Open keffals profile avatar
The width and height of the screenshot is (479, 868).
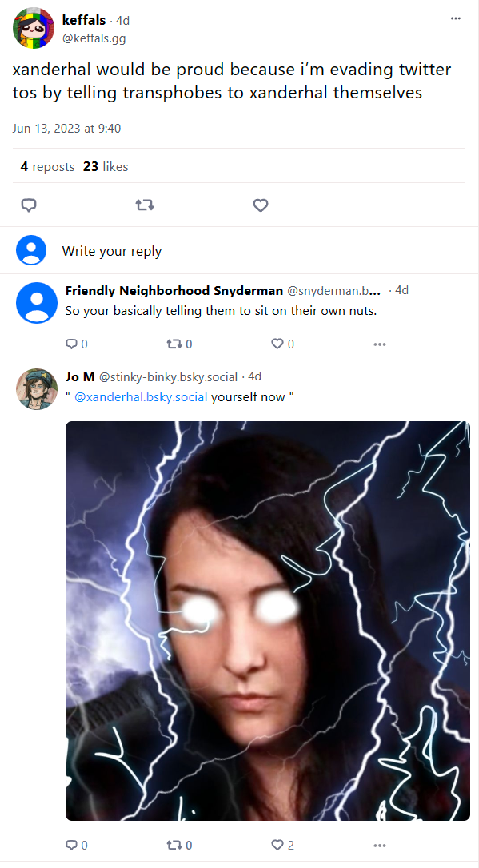34,28
